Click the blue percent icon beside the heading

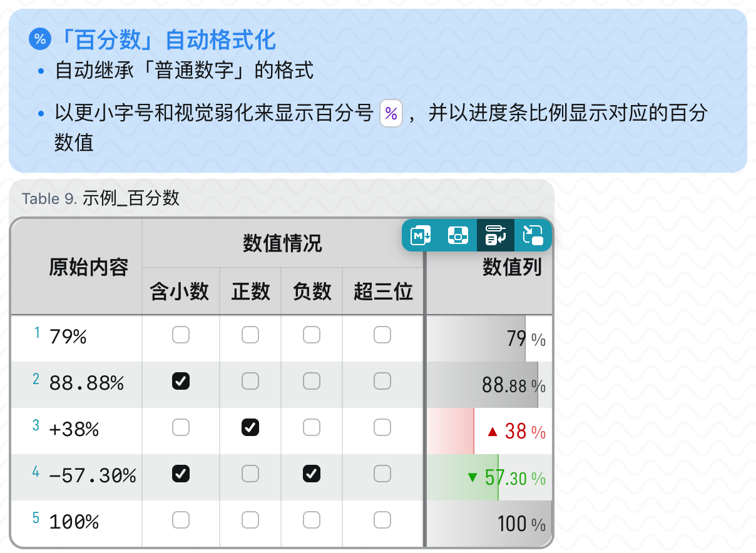(40, 40)
